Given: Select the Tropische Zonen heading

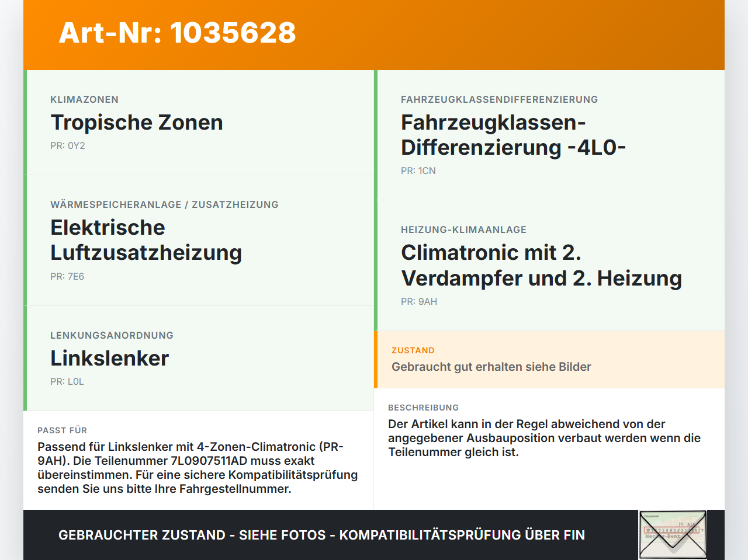Looking at the screenshot, I should 137,122.
